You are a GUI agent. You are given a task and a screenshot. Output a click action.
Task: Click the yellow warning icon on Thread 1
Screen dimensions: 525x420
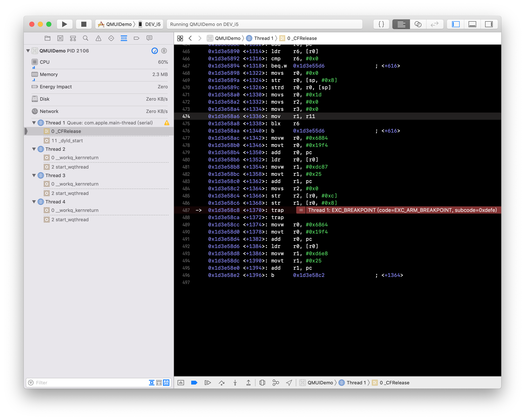click(x=167, y=123)
